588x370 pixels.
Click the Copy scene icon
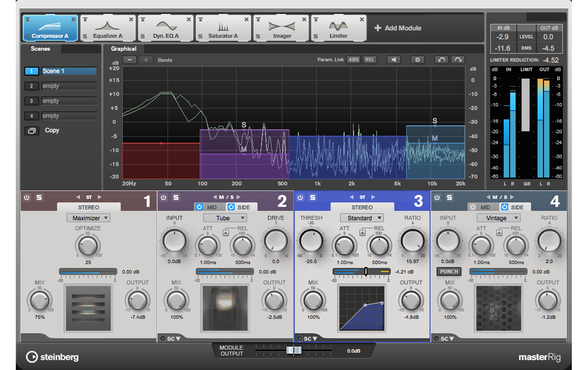click(x=32, y=131)
